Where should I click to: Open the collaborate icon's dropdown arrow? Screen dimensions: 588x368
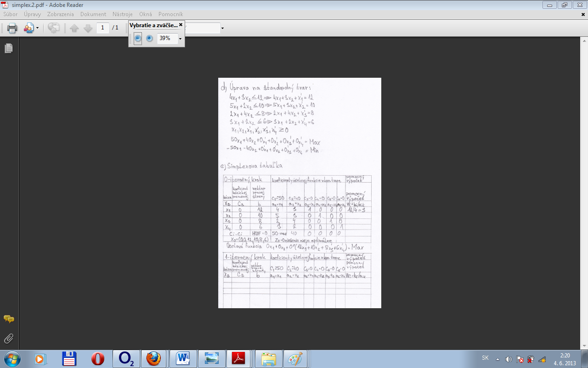point(37,29)
